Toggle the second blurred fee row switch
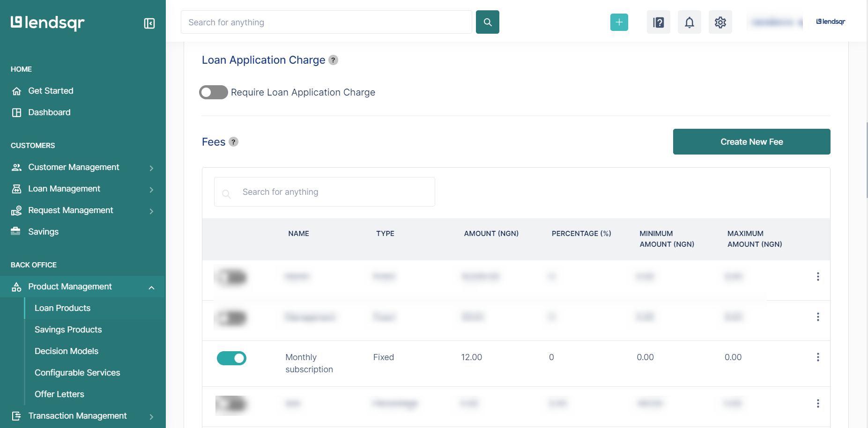The image size is (868, 428). [x=231, y=318]
